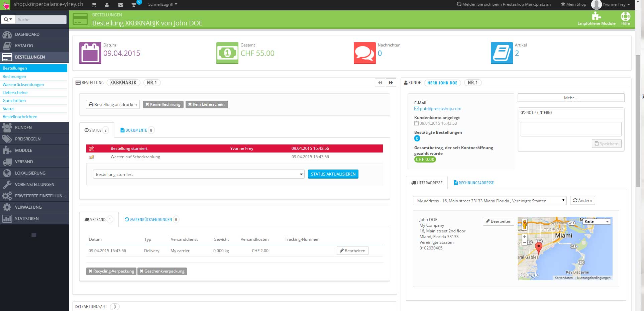Click the purple calendar Datum icon
The width and height of the screenshot is (644, 311).
click(x=90, y=53)
